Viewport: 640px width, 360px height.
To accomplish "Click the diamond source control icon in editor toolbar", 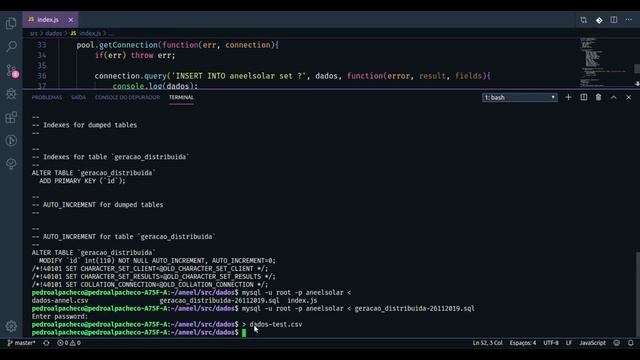I will point(599,20).
